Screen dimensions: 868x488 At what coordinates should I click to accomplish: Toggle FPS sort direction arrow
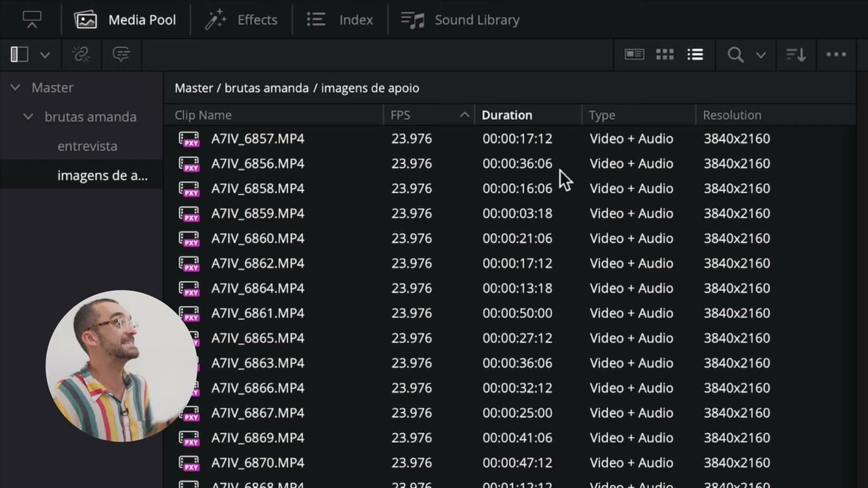click(x=464, y=115)
